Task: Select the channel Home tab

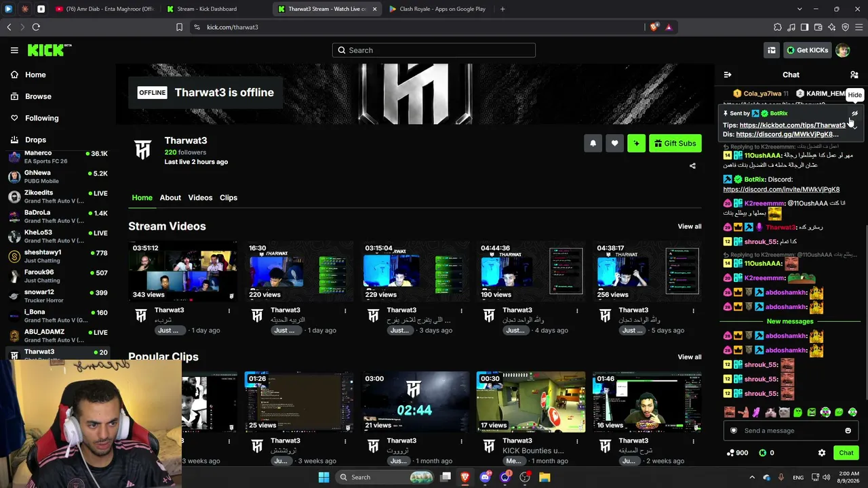Action: (142, 198)
